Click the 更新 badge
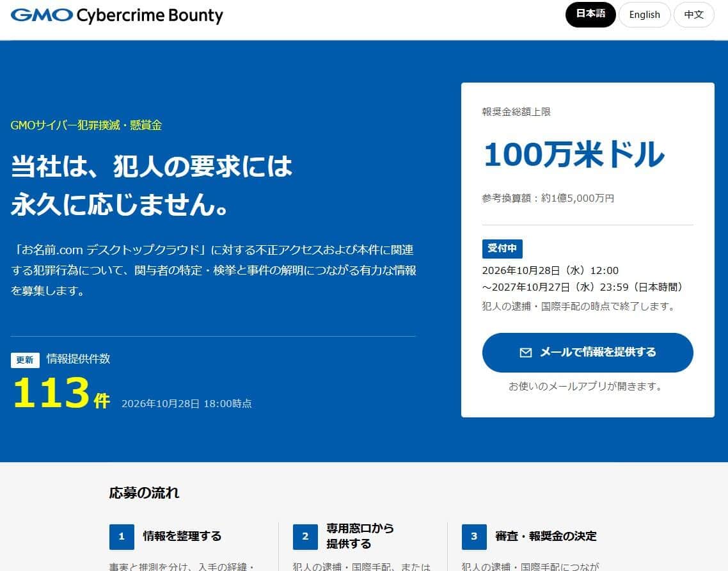 click(25, 360)
